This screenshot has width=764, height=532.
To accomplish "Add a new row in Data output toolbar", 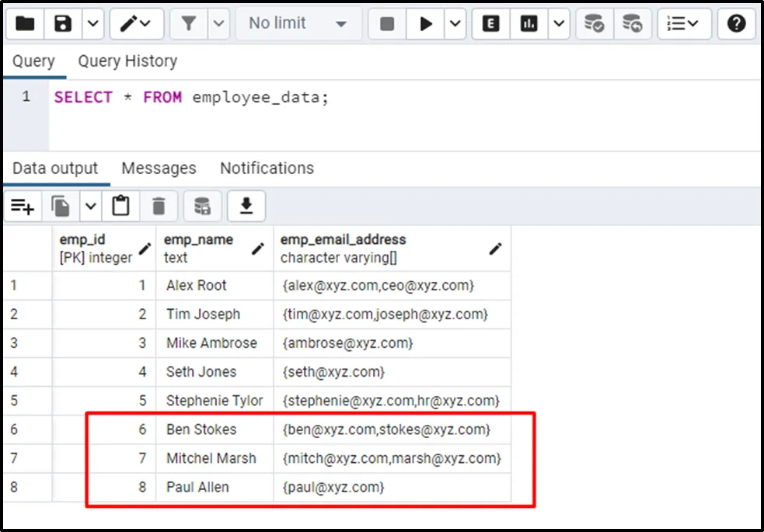I will tap(23, 206).
